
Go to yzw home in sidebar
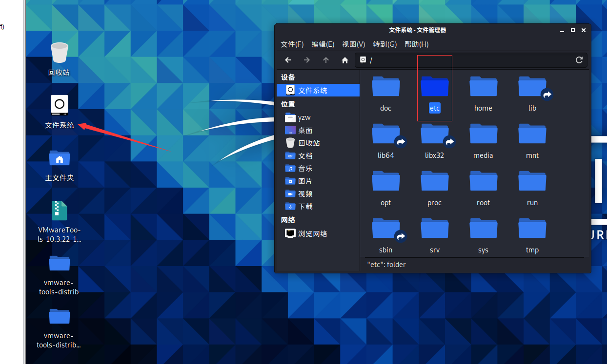(x=304, y=117)
